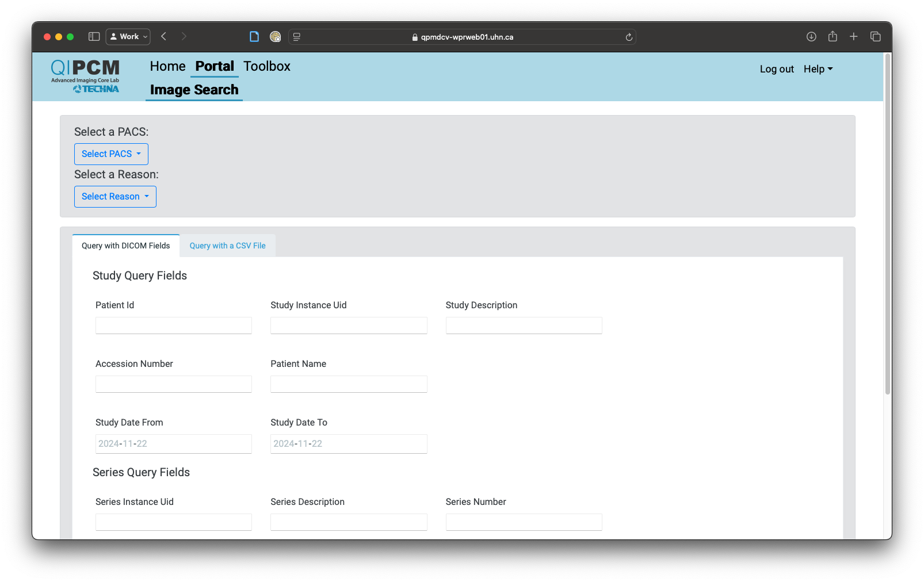Click inside the Patient Id field
Screen dimensions: 924x582
pos(173,325)
